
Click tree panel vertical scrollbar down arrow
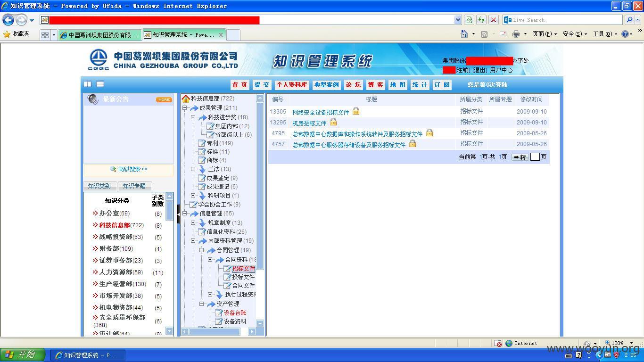point(260,323)
